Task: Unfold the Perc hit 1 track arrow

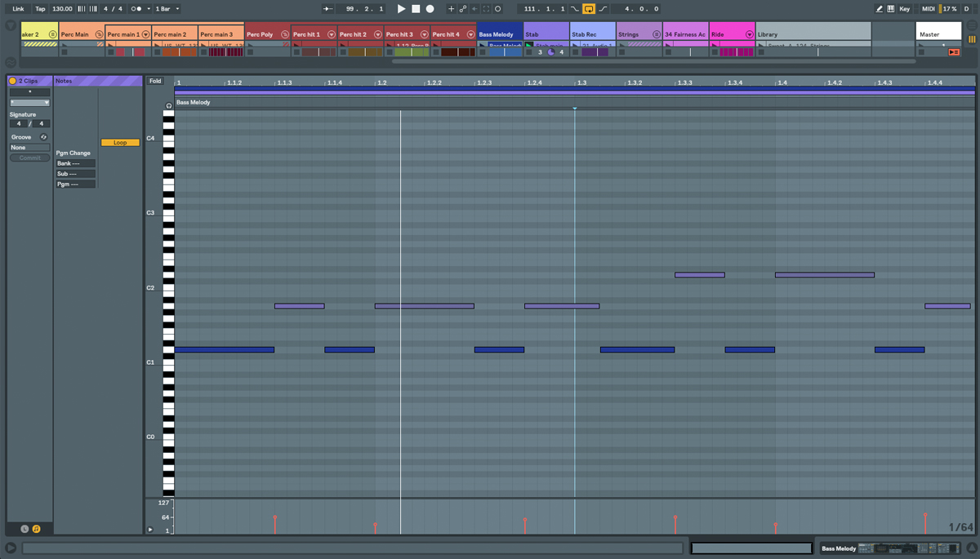Action: (332, 35)
